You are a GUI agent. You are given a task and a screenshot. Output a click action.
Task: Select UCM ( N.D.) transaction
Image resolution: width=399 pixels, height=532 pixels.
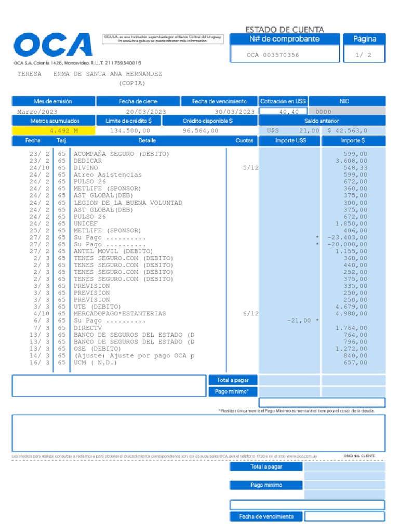[95, 363]
